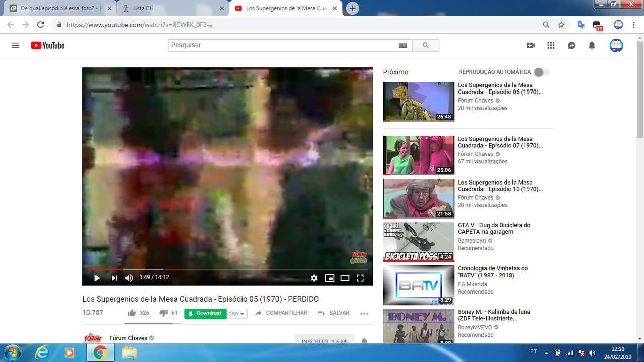Open File Explorer from taskbar
This screenshot has width=644, height=362.
129,353
